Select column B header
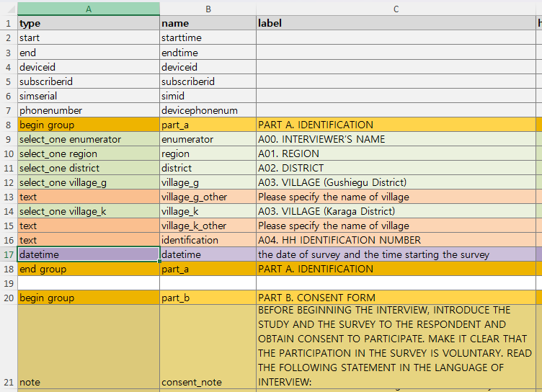The width and height of the screenshot is (542, 392). pyautogui.click(x=208, y=9)
